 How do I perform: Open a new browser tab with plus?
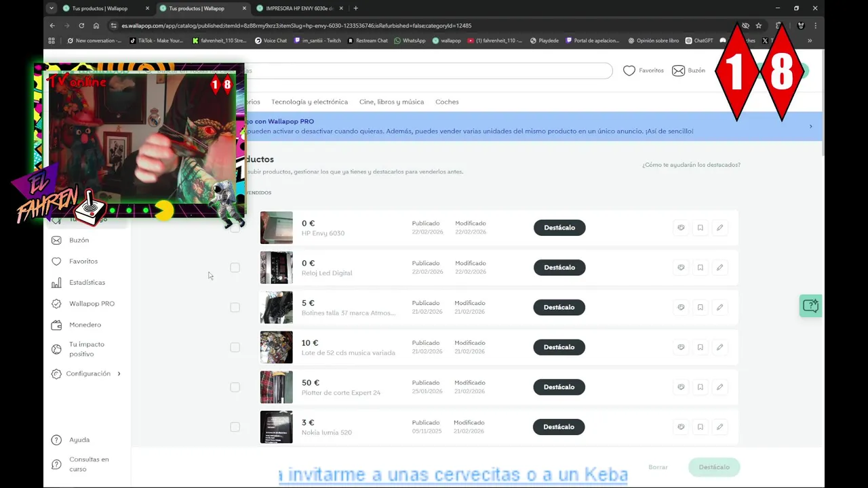click(x=355, y=8)
